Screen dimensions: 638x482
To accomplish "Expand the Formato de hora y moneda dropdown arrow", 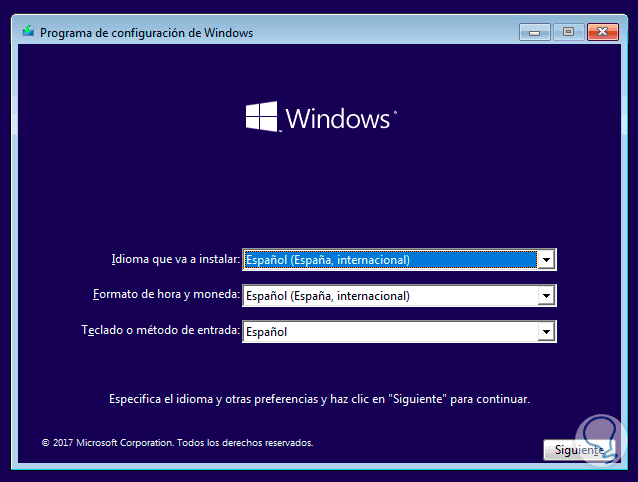I will point(546,296).
